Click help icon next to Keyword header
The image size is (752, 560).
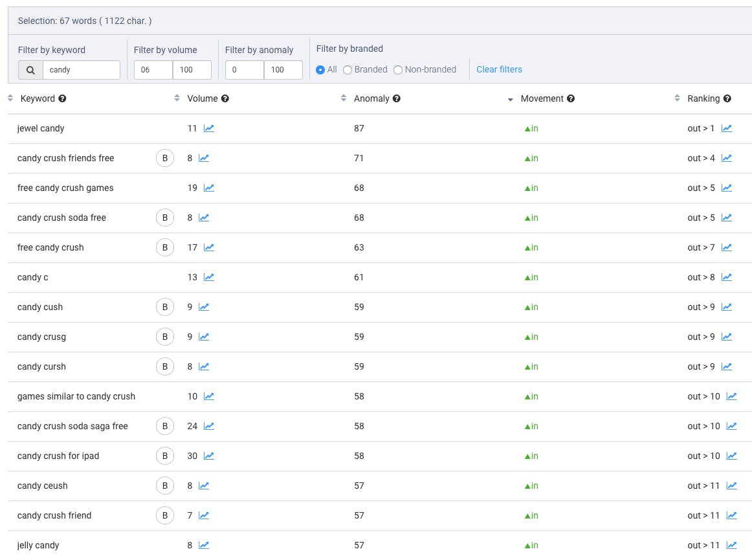(63, 99)
